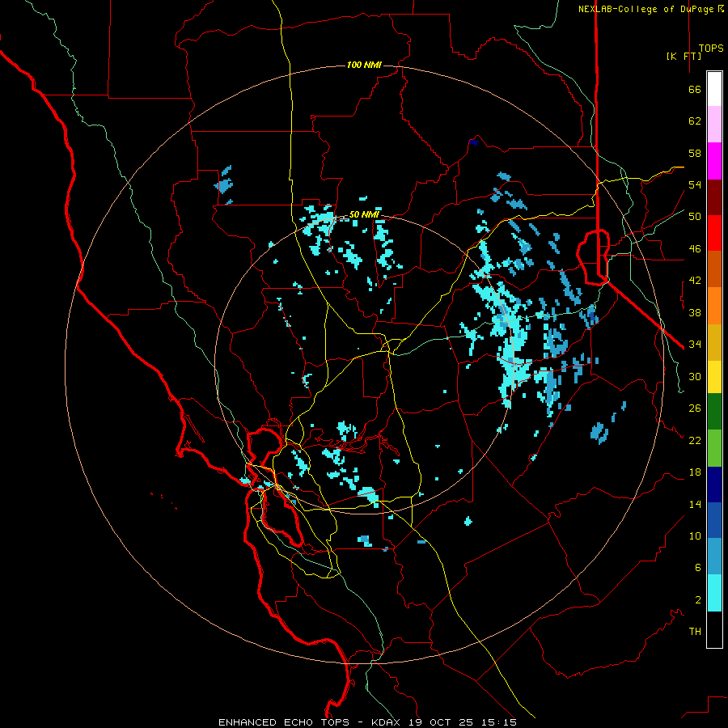Click the legend value 46
Screen dimensions: 728x728
(x=695, y=249)
